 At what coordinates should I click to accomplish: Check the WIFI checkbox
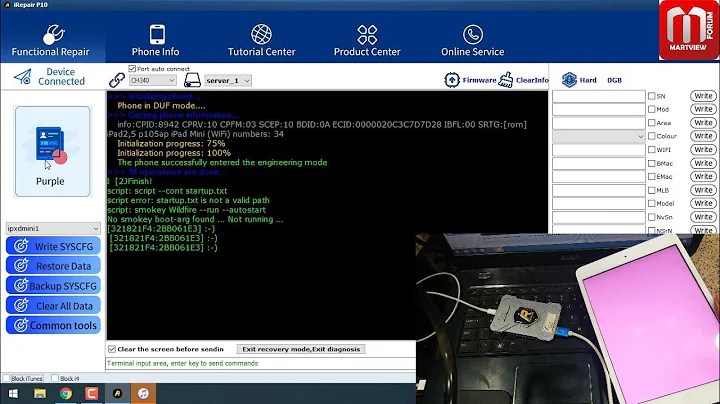[x=652, y=150]
